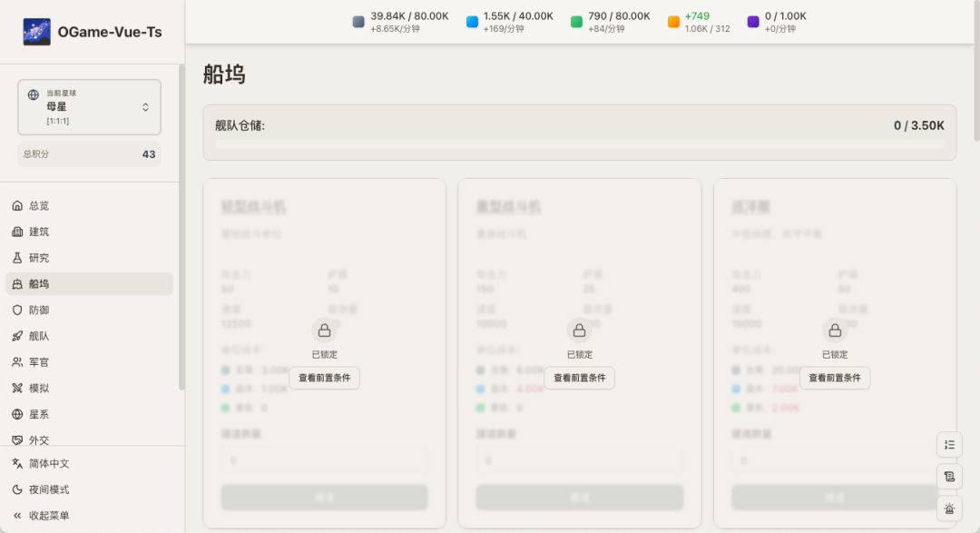
Task: Click the OGame-Vue-Ts logo image
Action: (37, 32)
